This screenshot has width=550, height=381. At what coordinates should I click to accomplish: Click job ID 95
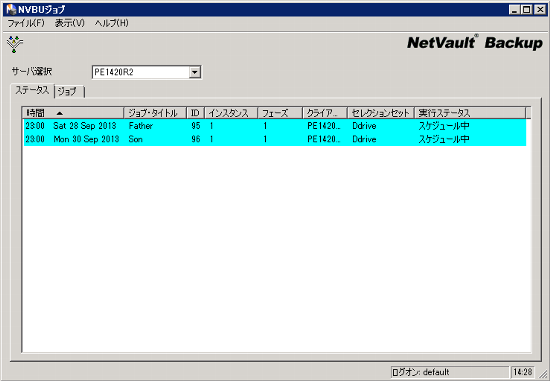(x=196, y=126)
